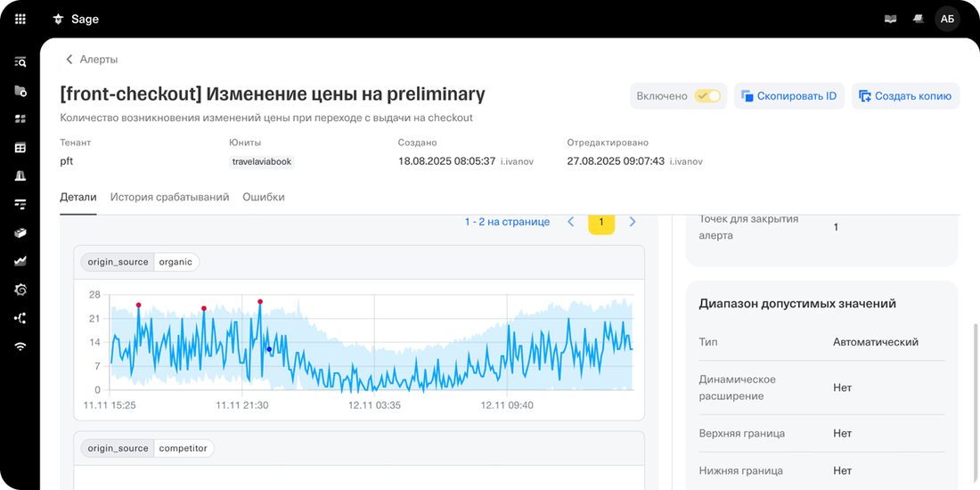Viewport: 980px width, 490px height.
Task: Go to previous page chevron
Action: 571,222
